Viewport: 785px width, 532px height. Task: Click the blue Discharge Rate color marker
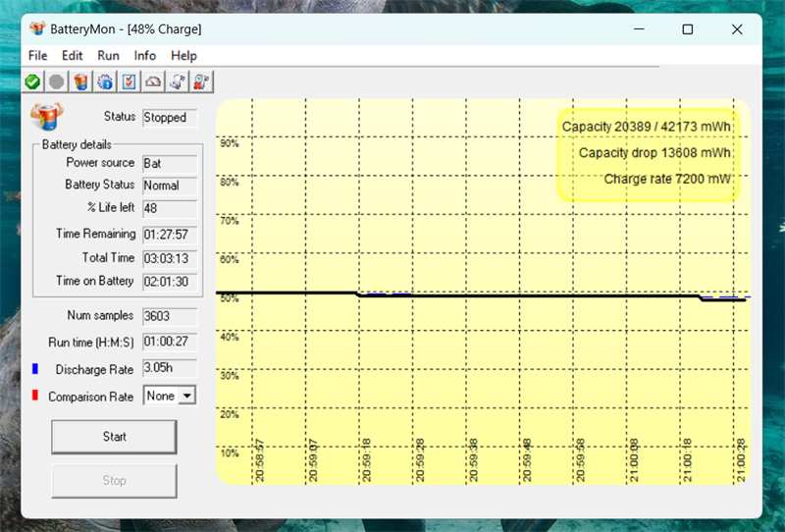pyautogui.click(x=35, y=369)
